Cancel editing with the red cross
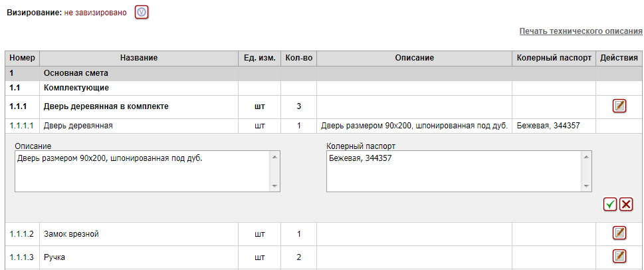 [x=626, y=205]
